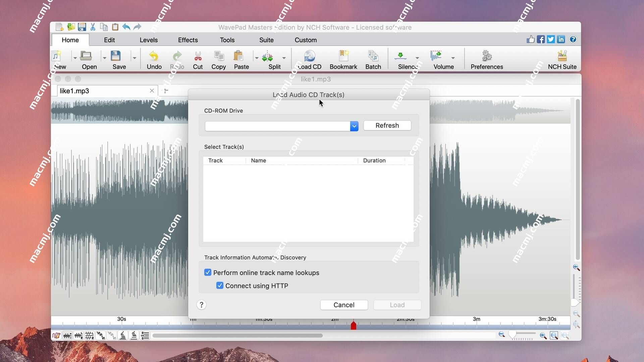
Task: Click the track list view icon in bottom bar
Action: (x=145, y=336)
